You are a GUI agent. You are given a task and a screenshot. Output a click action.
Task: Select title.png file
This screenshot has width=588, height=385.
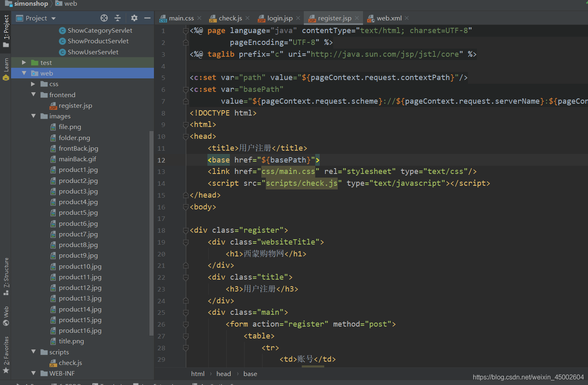coord(71,341)
